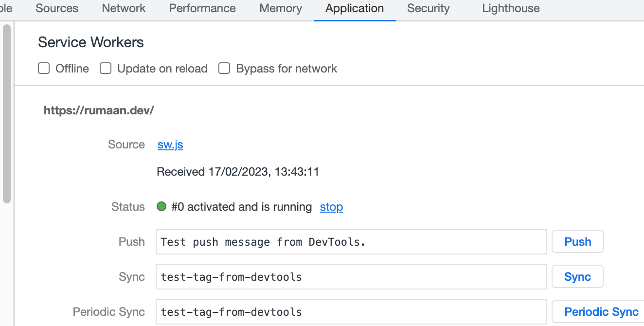The height and width of the screenshot is (326, 644).
Task: Switch to the Network tab
Action: click(x=124, y=8)
